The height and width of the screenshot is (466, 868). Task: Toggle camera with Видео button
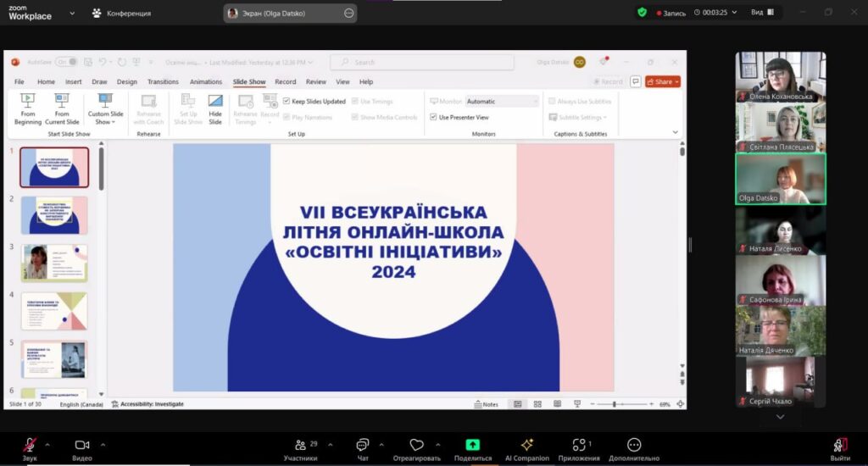point(82,449)
